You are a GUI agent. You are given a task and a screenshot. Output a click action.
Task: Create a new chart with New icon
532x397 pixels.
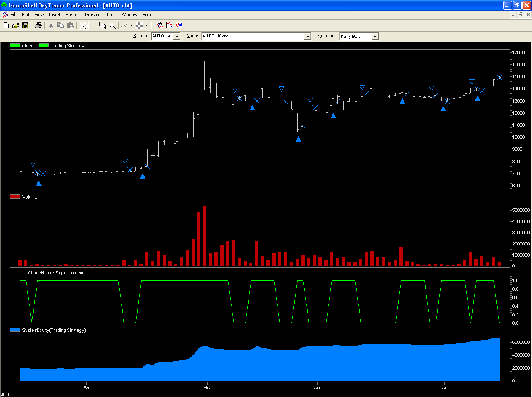pos(6,25)
